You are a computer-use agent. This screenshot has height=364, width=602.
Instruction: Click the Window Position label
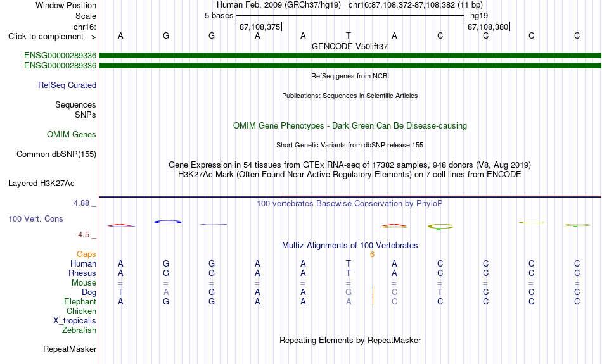pyautogui.click(x=66, y=5)
